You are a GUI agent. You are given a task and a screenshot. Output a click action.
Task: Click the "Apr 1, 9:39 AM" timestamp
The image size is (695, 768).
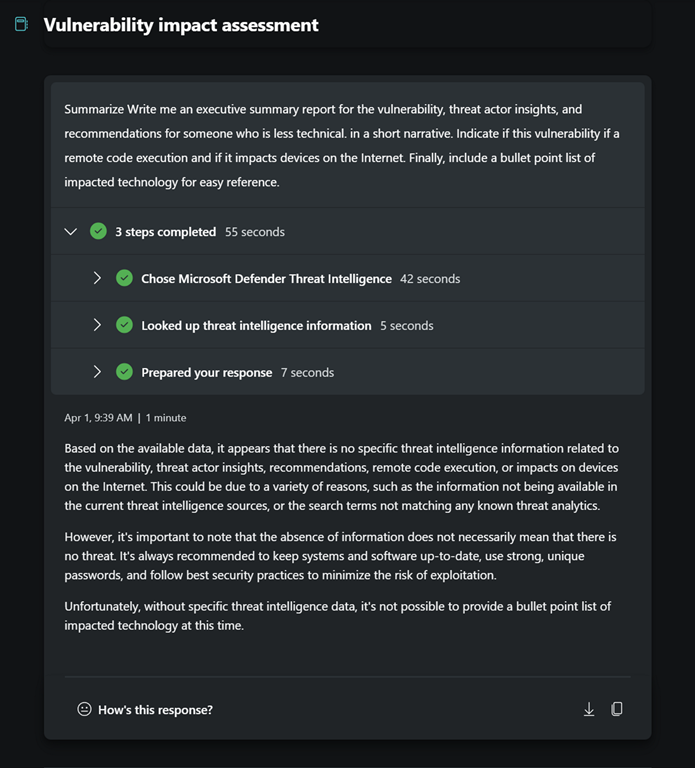[x=98, y=417]
